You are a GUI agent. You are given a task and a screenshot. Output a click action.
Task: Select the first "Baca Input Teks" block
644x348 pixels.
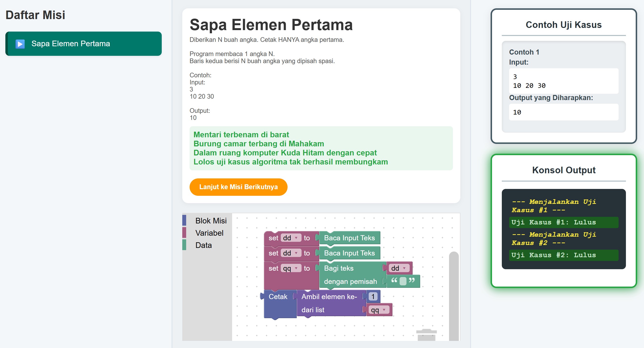click(x=349, y=238)
